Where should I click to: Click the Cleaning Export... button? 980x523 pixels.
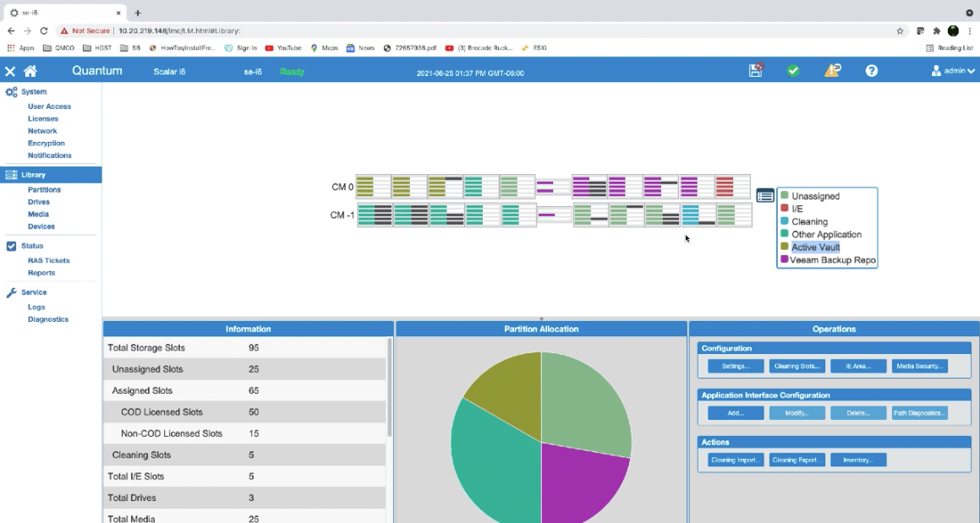(797, 460)
